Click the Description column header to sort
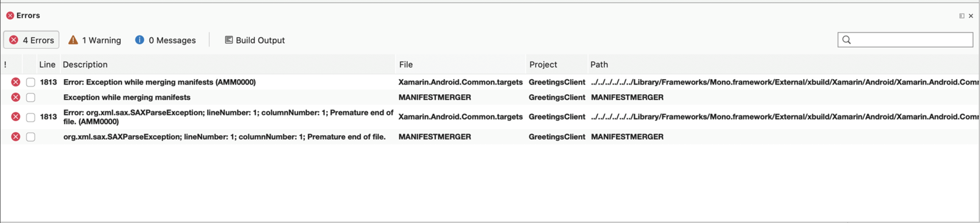 click(x=85, y=64)
